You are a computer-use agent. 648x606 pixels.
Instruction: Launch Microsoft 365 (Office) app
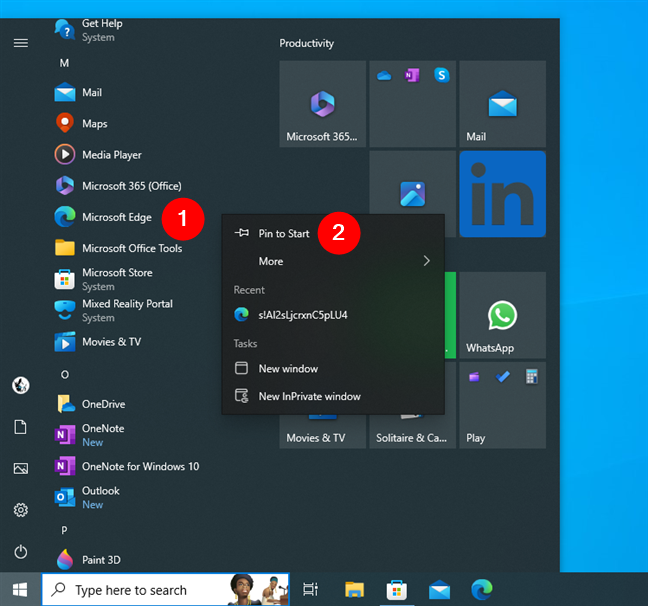point(131,186)
